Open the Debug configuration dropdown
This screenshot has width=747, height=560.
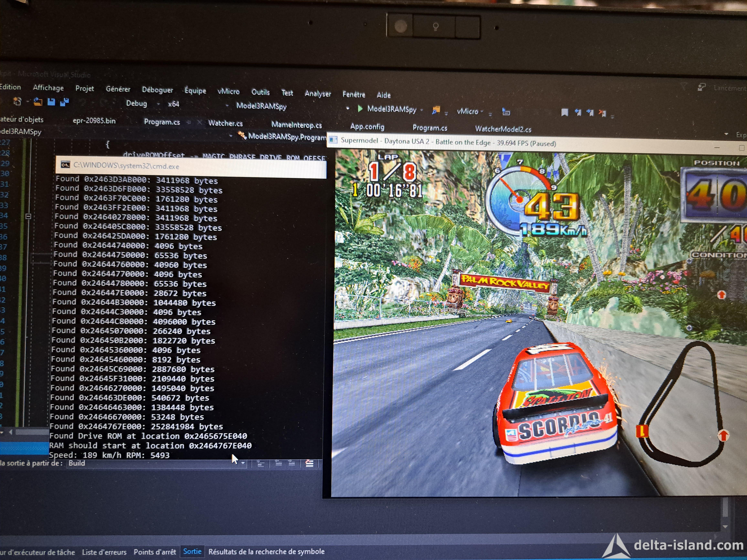158,104
